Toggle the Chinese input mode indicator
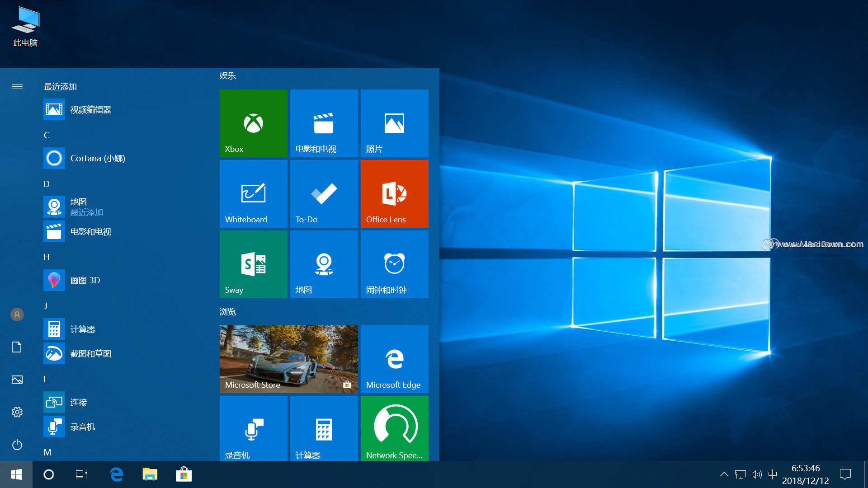Screen dimensions: 868x488 pos(773,474)
